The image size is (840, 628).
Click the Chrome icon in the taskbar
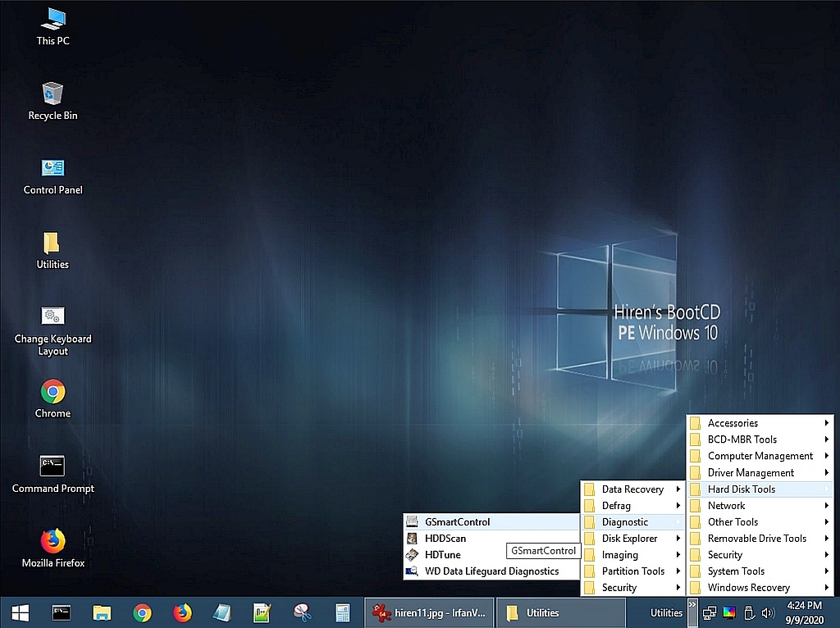point(142,612)
